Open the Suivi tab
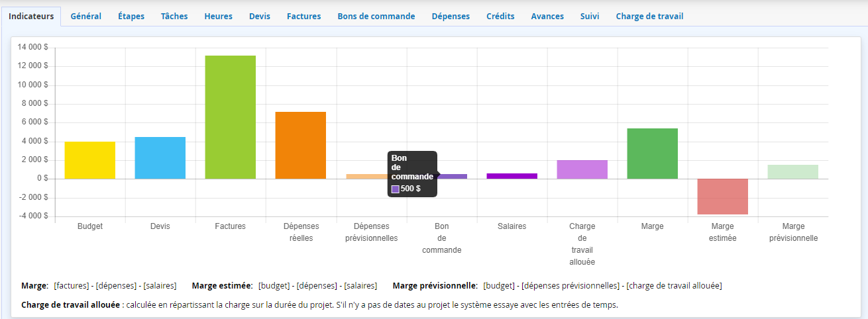Viewport: 868px width, 319px height. (x=590, y=17)
